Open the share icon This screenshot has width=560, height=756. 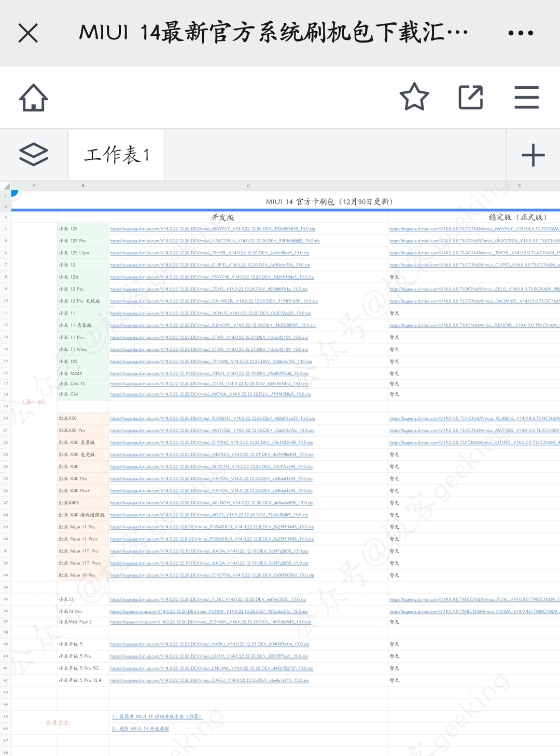pyautogui.click(x=470, y=97)
